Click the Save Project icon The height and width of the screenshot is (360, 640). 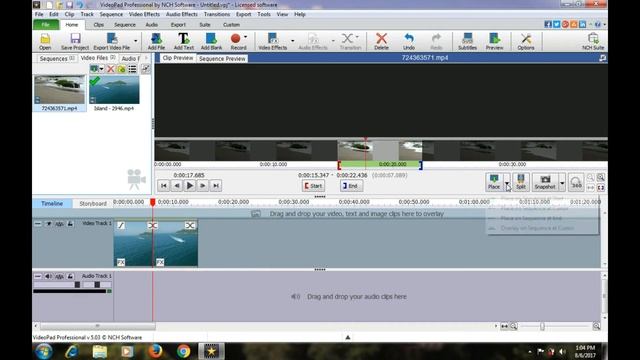75,41
